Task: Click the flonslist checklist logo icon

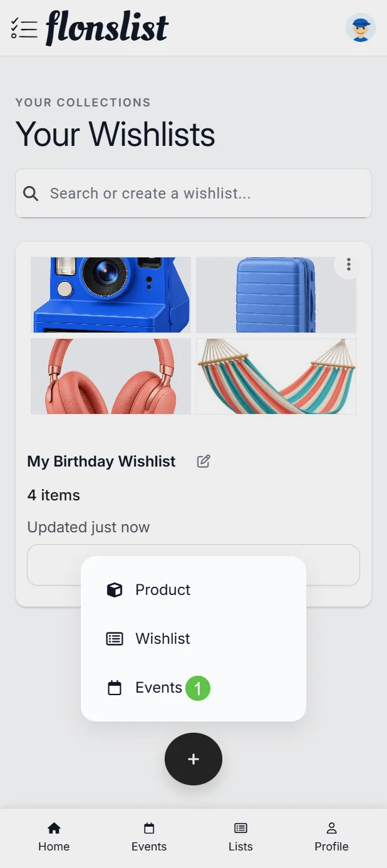Action: coord(24,28)
